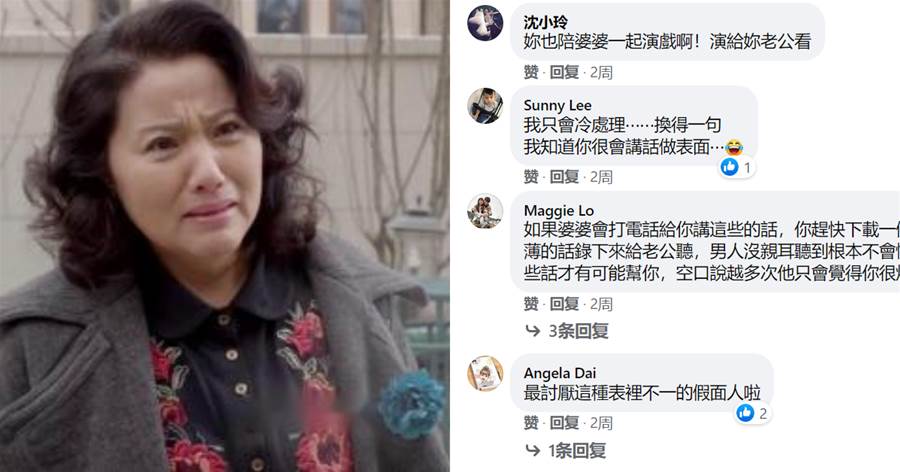Like 沈小玲's comment with 赞
The height and width of the screenshot is (472, 900).
[531, 72]
